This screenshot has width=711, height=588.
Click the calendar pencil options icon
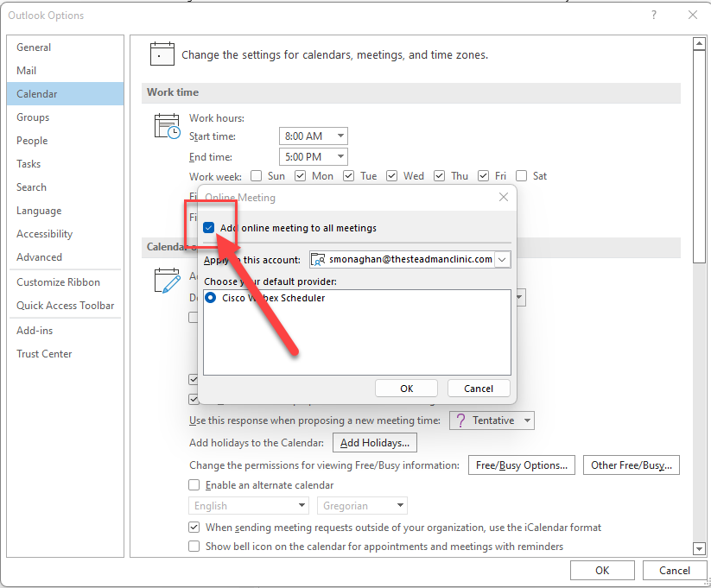[167, 281]
